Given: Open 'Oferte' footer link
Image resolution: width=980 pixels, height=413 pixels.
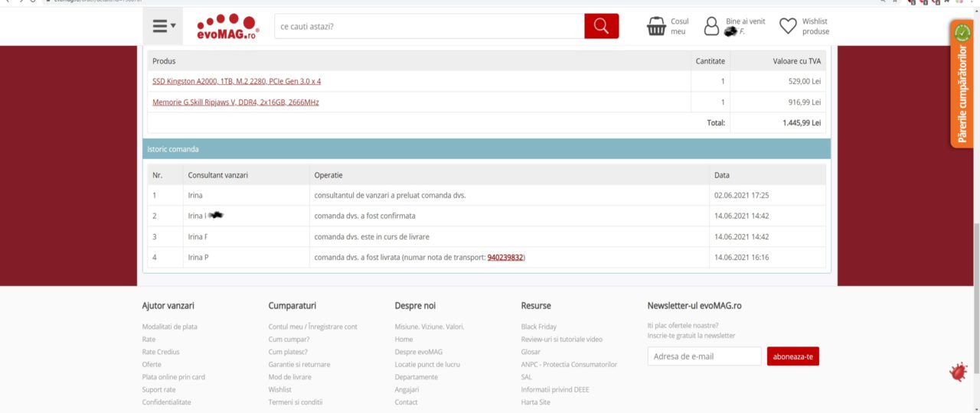Looking at the screenshot, I should [x=152, y=364].
